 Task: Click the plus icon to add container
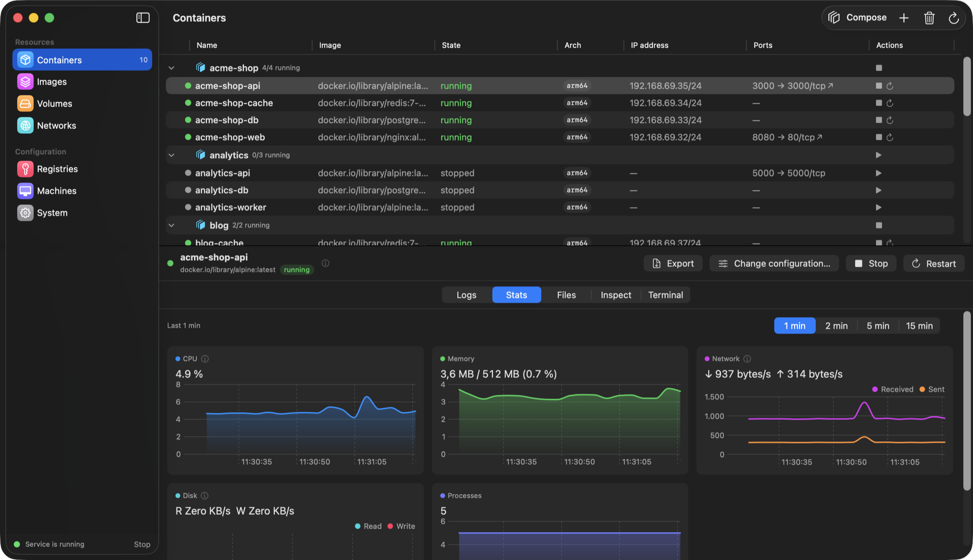tap(904, 18)
